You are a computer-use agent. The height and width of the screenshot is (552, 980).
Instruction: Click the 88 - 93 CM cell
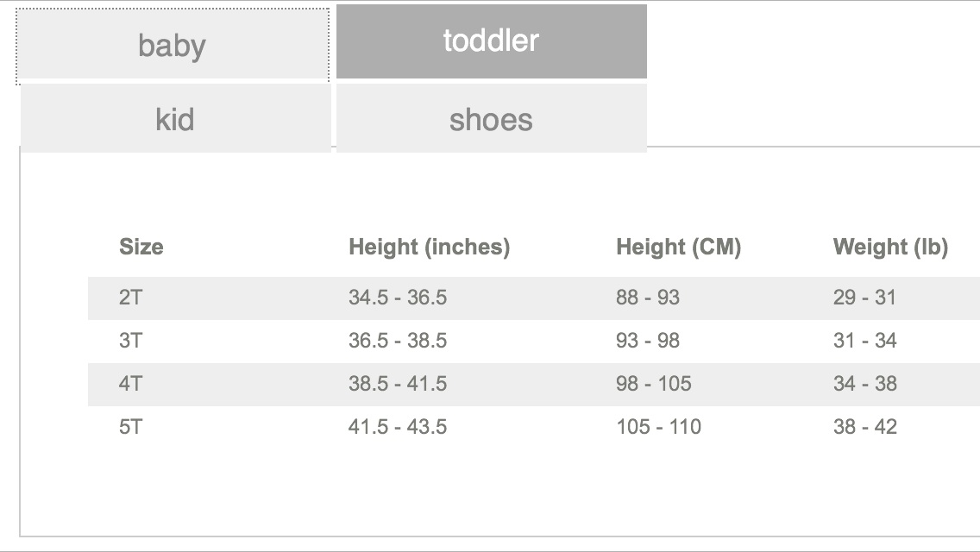point(648,298)
